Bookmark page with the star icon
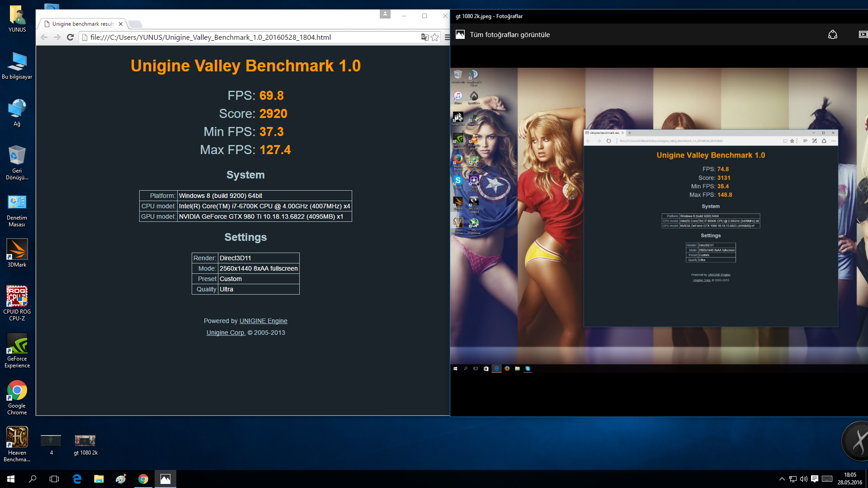Screen dimensions: 868x488 [435, 37]
